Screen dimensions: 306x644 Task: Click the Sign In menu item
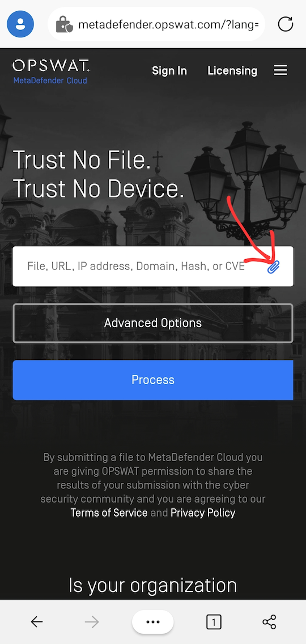[x=169, y=71]
